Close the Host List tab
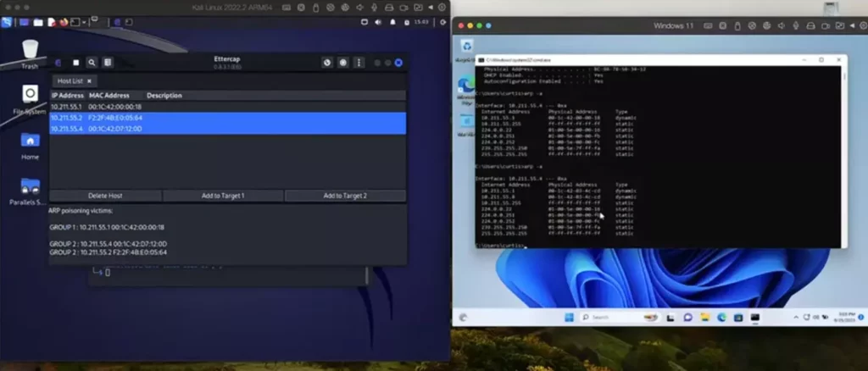 (x=89, y=80)
